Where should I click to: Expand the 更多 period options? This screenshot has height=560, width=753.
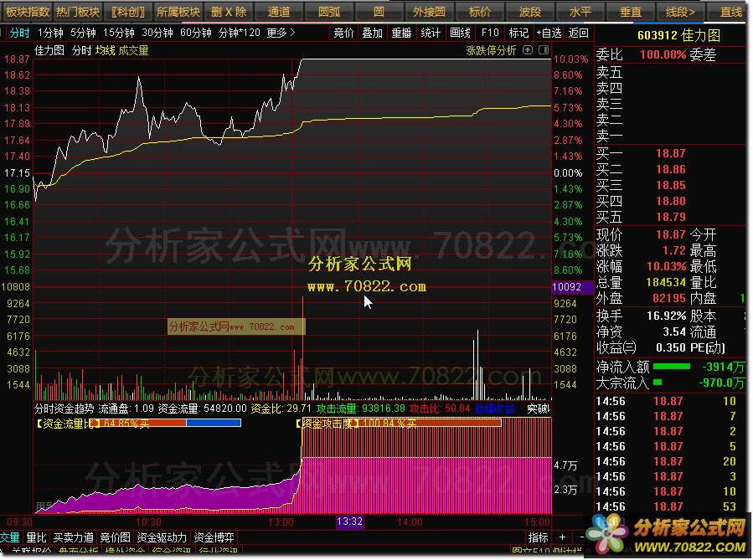click(281, 33)
